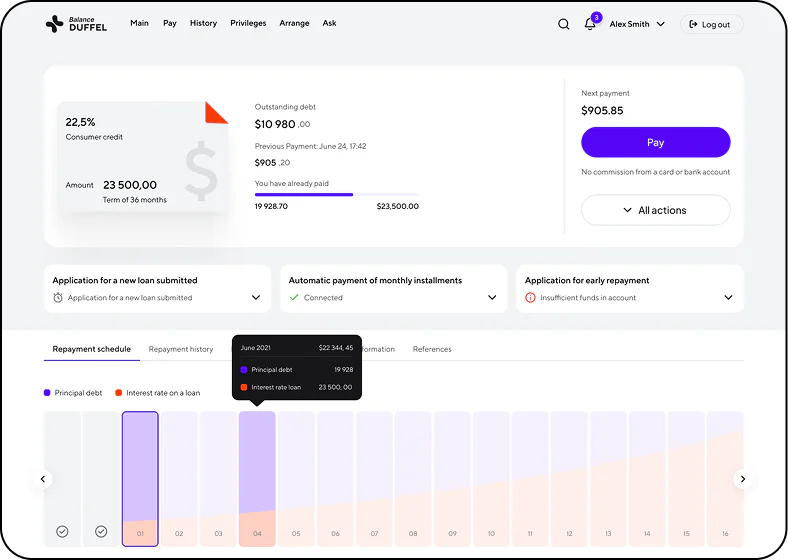
Task: Click the Balance Duffel logo
Action: click(76, 24)
